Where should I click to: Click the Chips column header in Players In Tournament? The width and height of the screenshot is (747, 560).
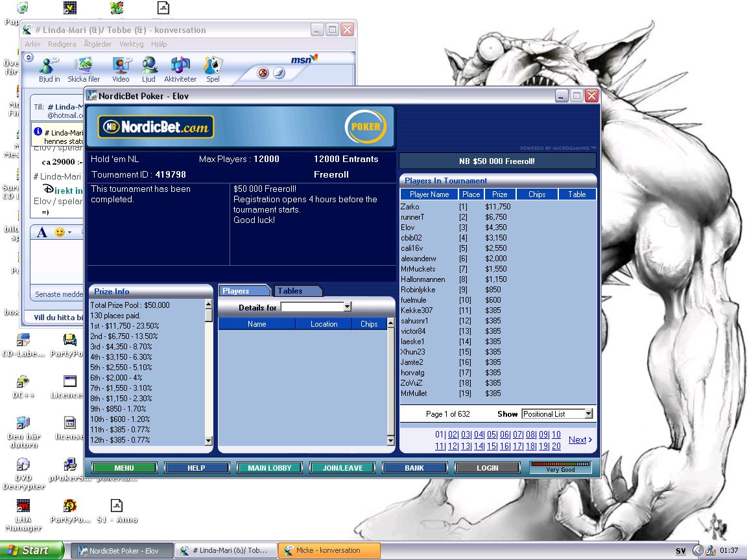pyautogui.click(x=537, y=194)
